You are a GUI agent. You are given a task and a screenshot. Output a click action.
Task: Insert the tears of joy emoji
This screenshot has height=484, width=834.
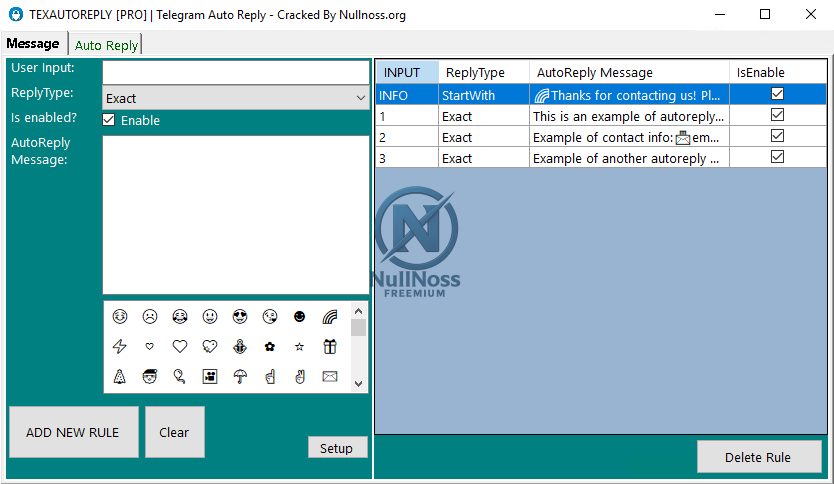click(180, 317)
